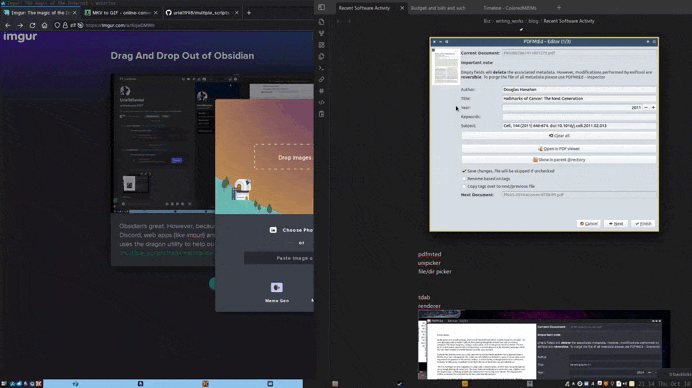Click Open in PDF viewer button

559,149
